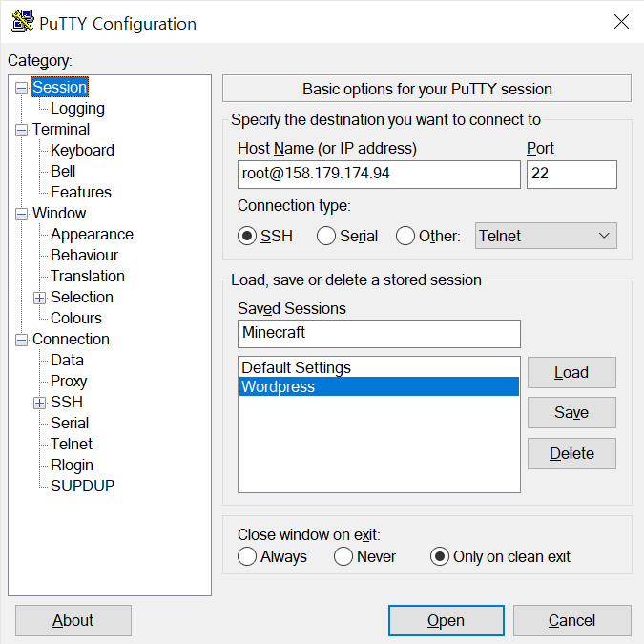Open the Terminal category
The height and width of the screenshot is (644, 644).
pos(61,130)
